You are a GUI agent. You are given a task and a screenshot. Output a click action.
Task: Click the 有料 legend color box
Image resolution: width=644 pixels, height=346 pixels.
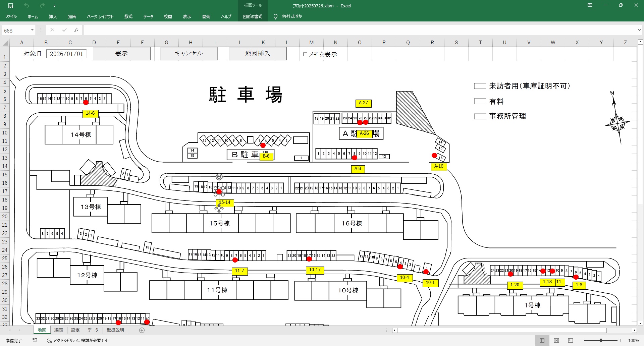(x=480, y=101)
